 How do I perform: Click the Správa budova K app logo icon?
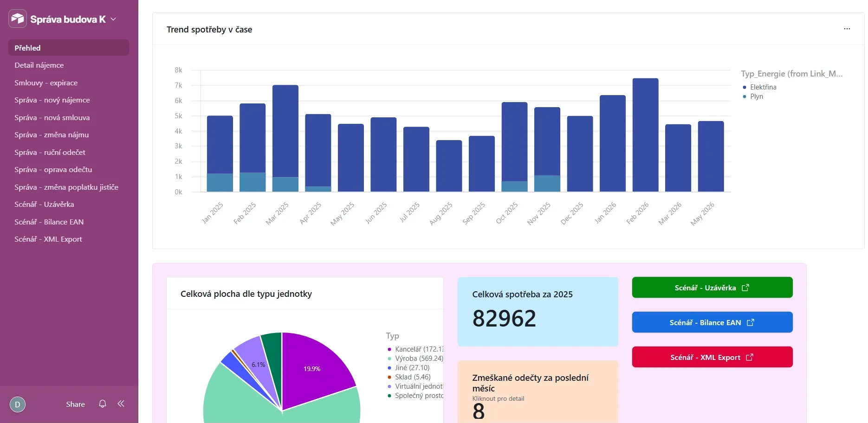click(x=18, y=19)
